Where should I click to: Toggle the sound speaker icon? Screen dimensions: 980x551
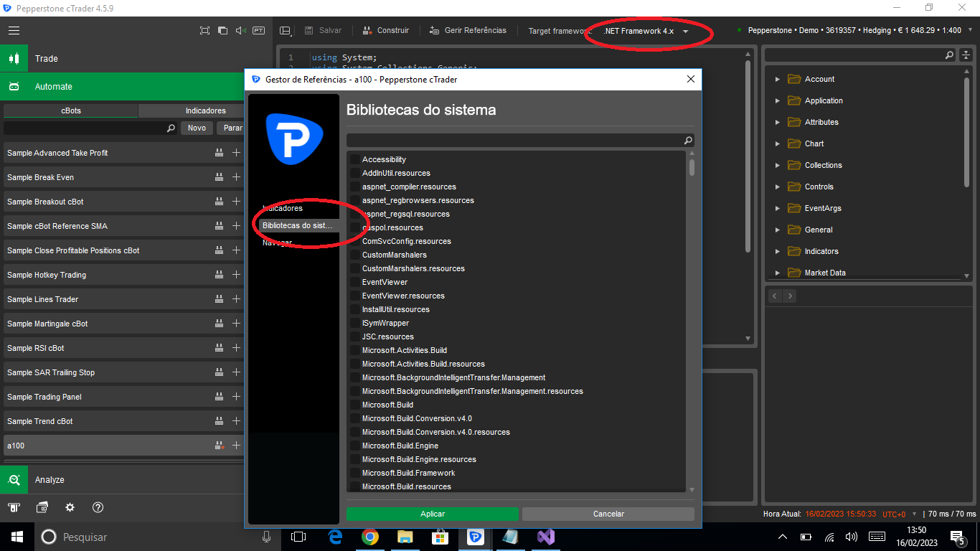coord(240,31)
